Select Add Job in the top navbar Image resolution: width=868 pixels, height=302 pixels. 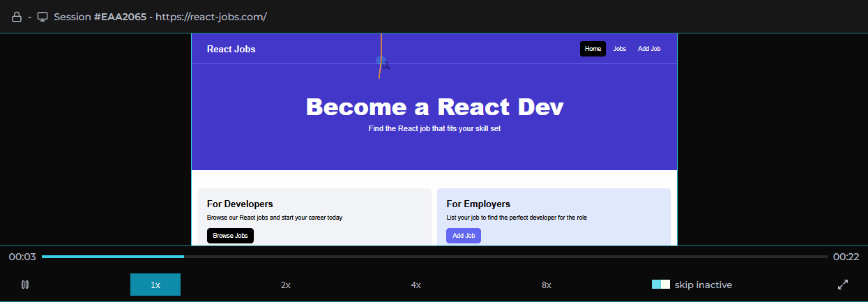point(649,49)
